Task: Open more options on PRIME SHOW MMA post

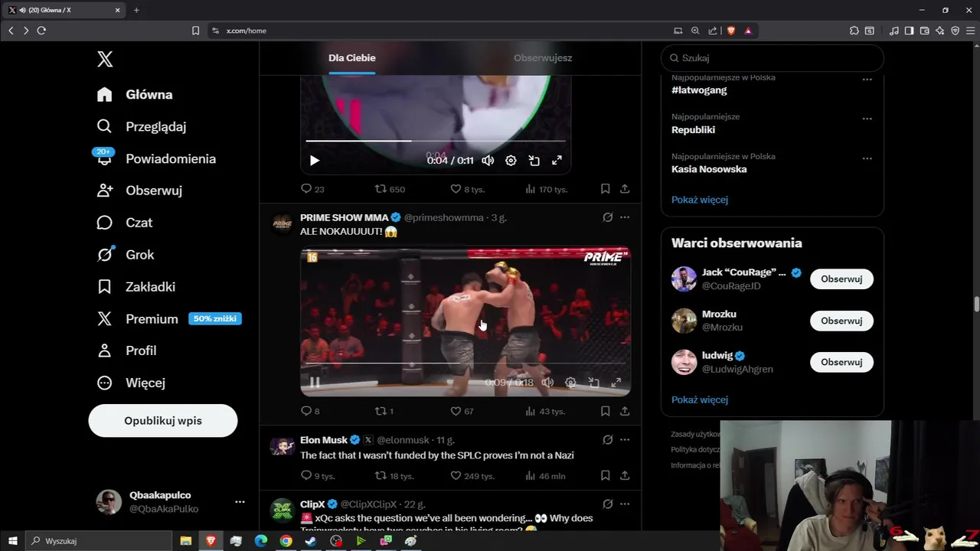Action: (x=625, y=217)
